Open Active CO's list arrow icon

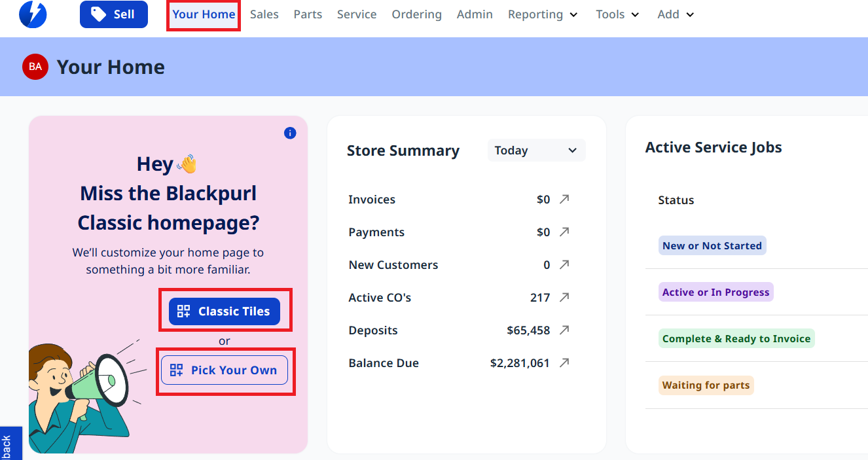point(564,297)
